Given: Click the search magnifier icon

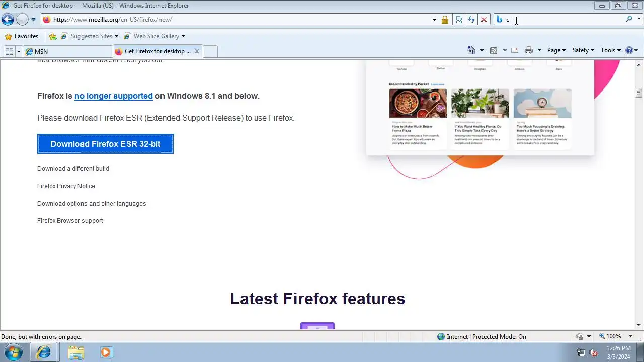Looking at the screenshot, I should click(629, 19).
